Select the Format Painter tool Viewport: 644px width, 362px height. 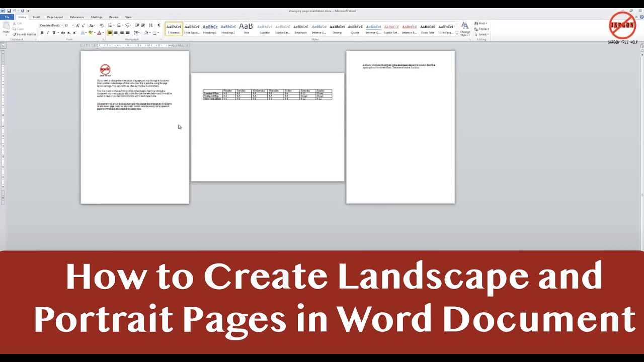pyautogui.click(x=24, y=34)
